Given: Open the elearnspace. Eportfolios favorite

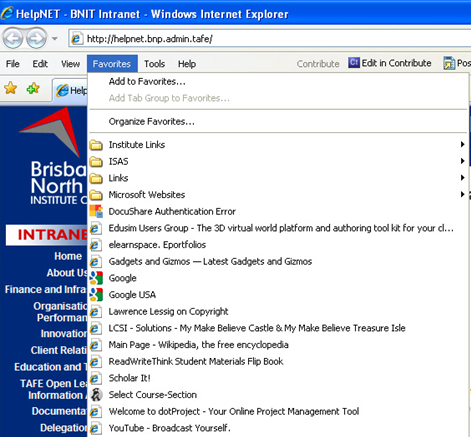Looking at the screenshot, I should (157, 245).
